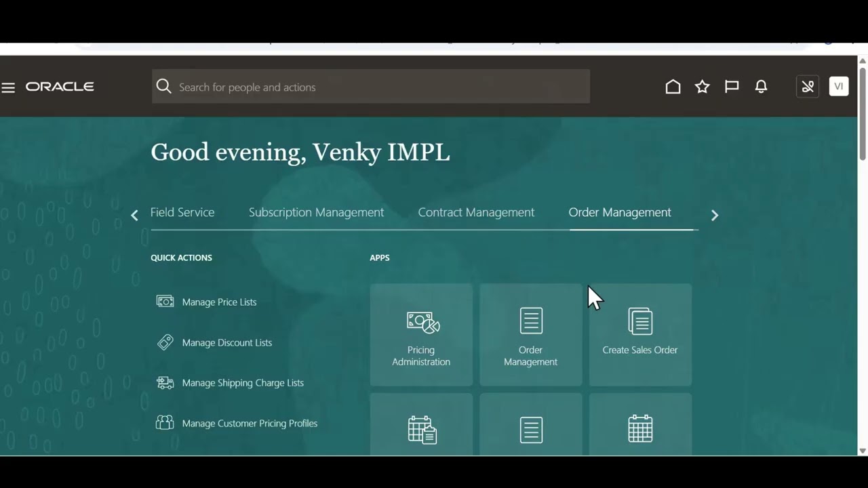This screenshot has width=868, height=488.
Task: Switch to Contract Management tab
Action: click(476, 212)
